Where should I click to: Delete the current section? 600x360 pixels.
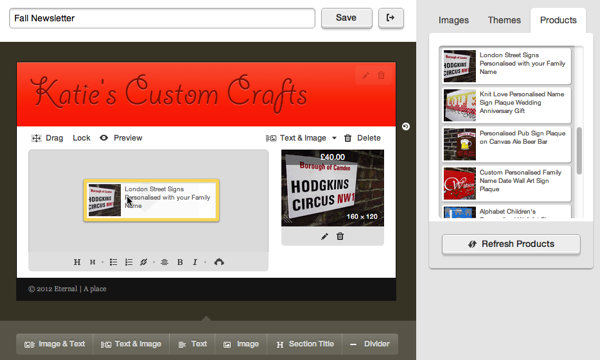click(x=362, y=138)
